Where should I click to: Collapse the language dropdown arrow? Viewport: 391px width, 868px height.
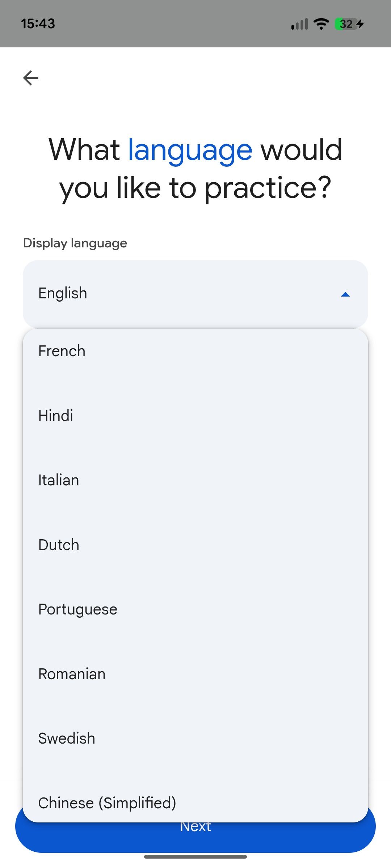point(345,294)
